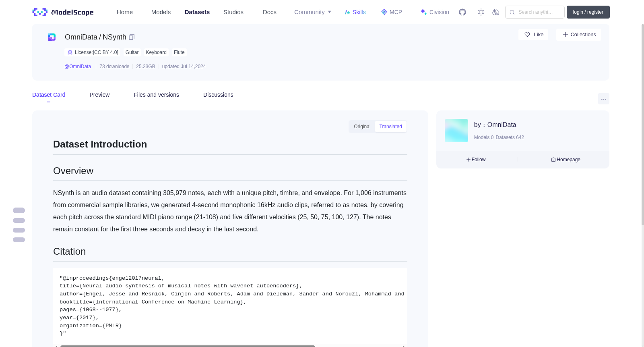Image resolution: width=644 pixels, height=347 pixels.
Task: Click the 'Datasets 642' count
Action: tap(510, 137)
